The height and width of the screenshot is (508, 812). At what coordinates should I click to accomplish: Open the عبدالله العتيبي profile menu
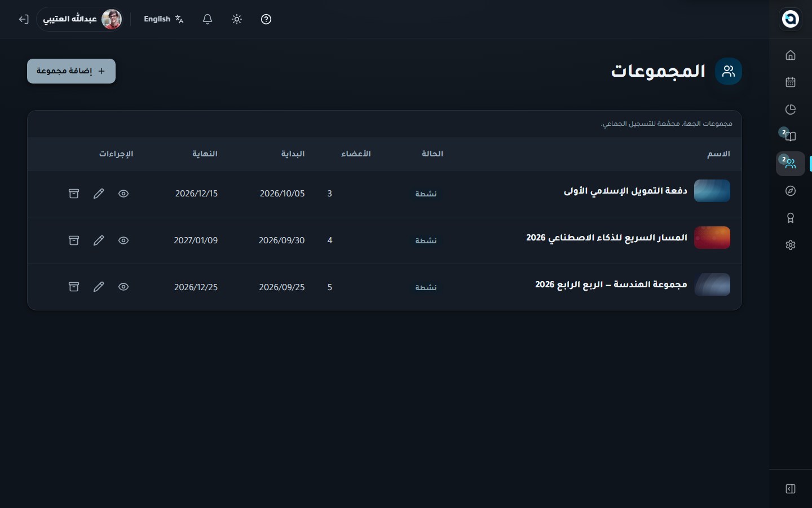[81, 19]
